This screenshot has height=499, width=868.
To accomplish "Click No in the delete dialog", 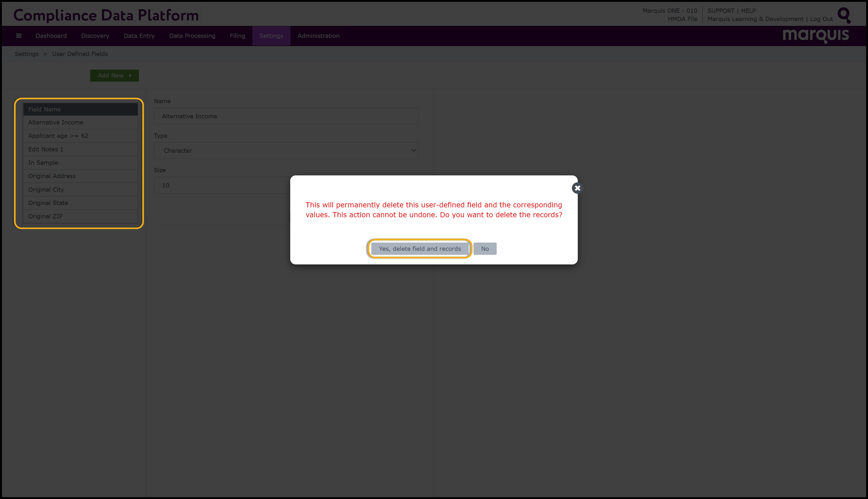I will pyautogui.click(x=485, y=249).
